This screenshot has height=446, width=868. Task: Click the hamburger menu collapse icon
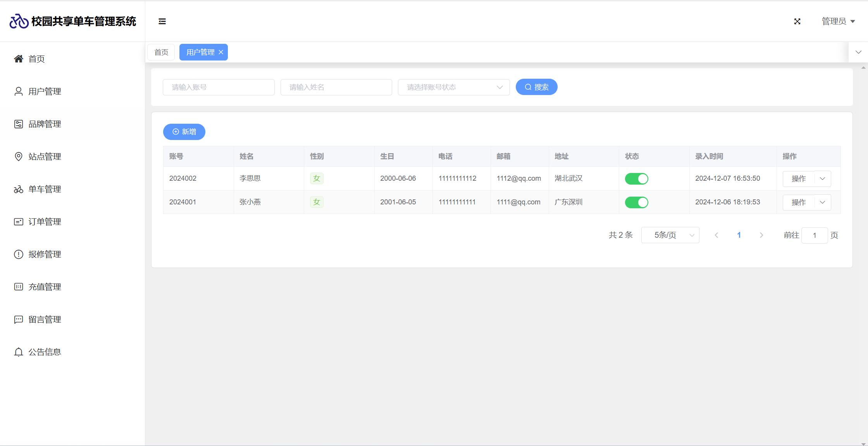click(162, 21)
